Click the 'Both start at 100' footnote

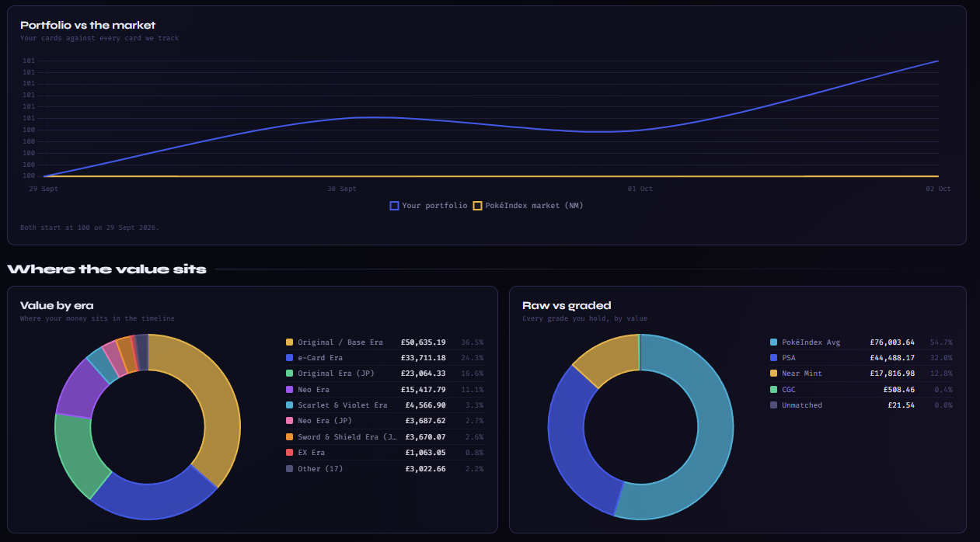click(89, 228)
